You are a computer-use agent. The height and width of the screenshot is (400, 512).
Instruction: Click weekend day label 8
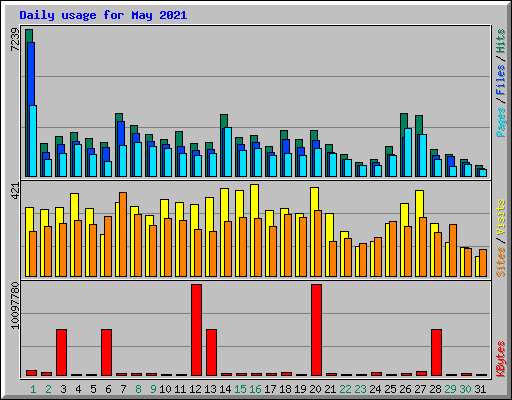(138, 389)
